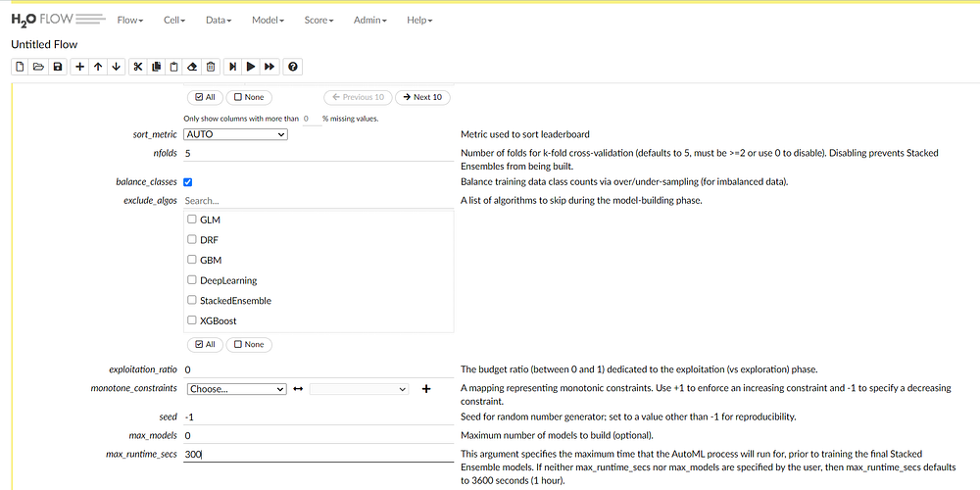The height and width of the screenshot is (490, 980).
Task: Open the Cell menu
Action: (x=174, y=20)
